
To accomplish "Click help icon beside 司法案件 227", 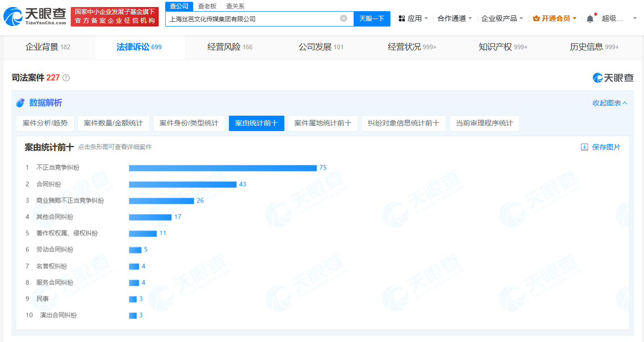I will [x=66, y=78].
